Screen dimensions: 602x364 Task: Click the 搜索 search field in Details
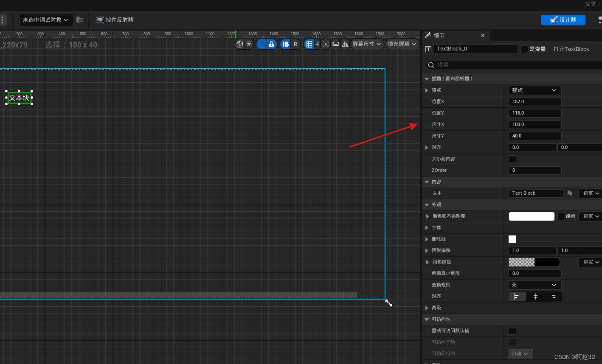tap(514, 65)
